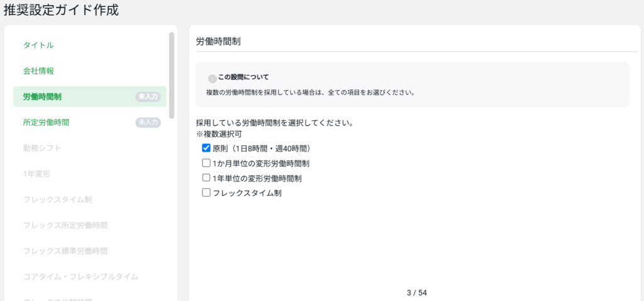The height and width of the screenshot is (301, 644).
Task: Uncheck the 原則（1日8時間・週40時間） checkbox
Action: 206,149
